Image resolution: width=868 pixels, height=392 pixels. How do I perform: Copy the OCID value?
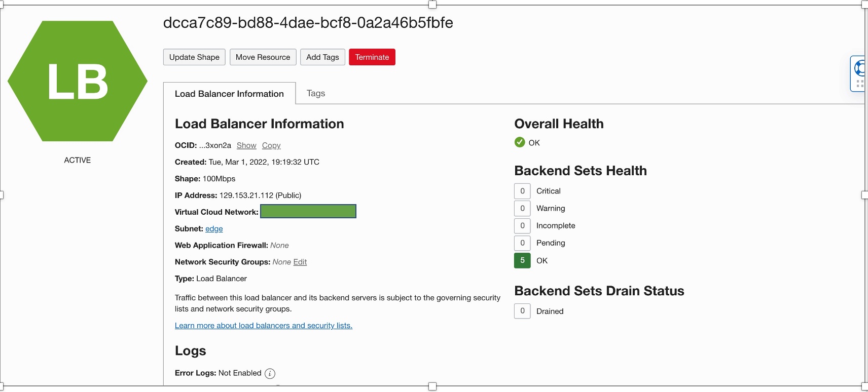click(271, 145)
